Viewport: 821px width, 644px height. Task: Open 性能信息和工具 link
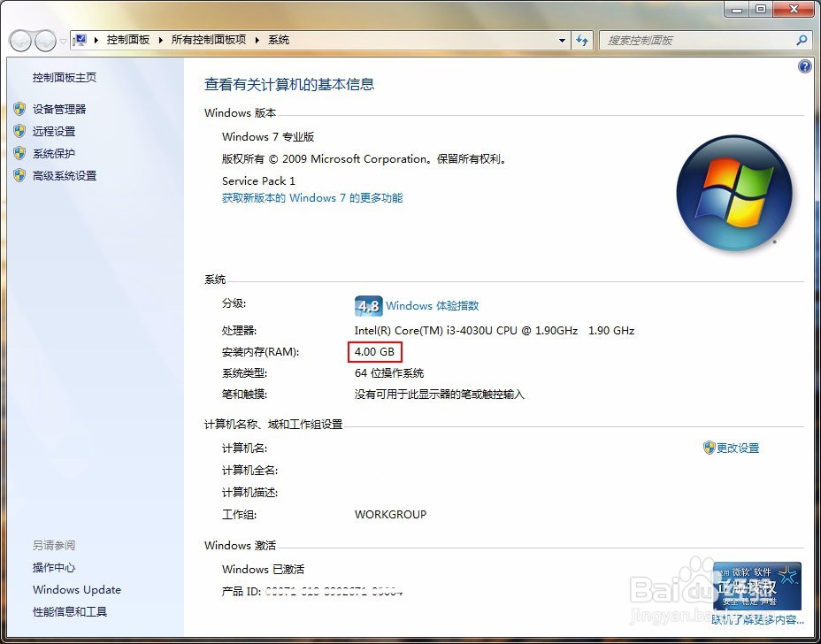point(70,611)
